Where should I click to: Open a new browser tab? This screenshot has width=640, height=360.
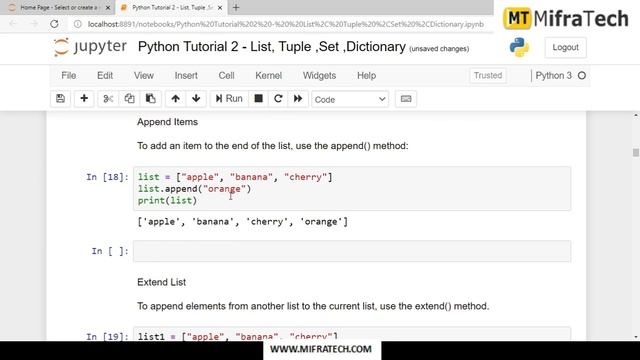point(236,7)
